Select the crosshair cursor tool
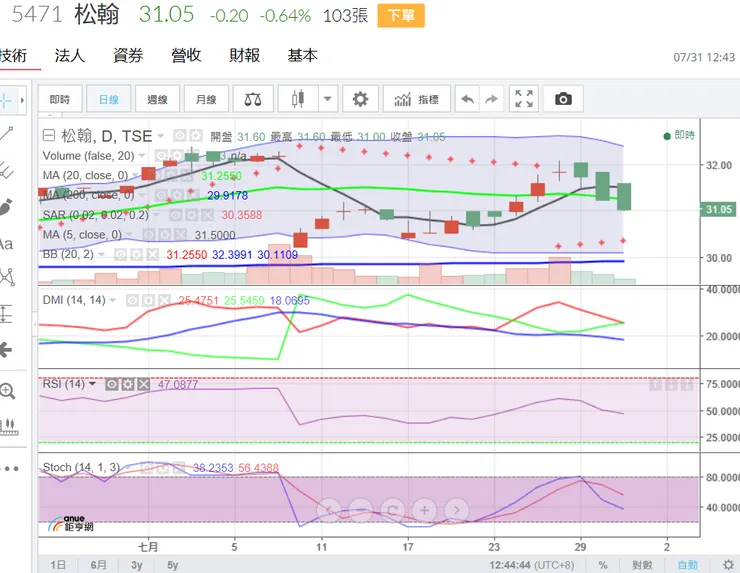The width and height of the screenshot is (740, 573). click(7, 100)
